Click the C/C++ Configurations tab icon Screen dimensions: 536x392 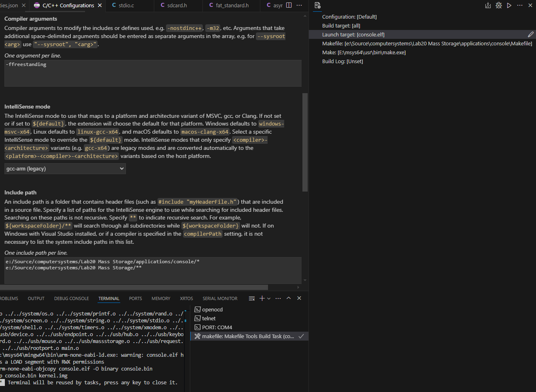(x=37, y=5)
